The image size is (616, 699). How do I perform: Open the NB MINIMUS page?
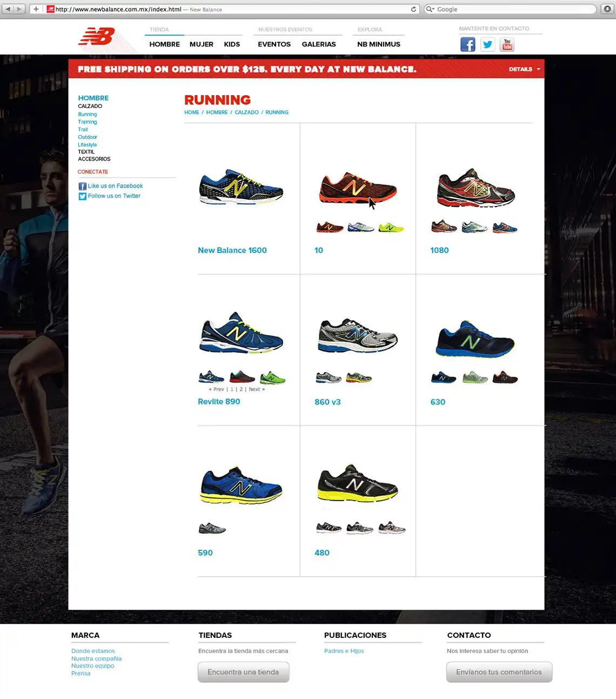pos(379,44)
